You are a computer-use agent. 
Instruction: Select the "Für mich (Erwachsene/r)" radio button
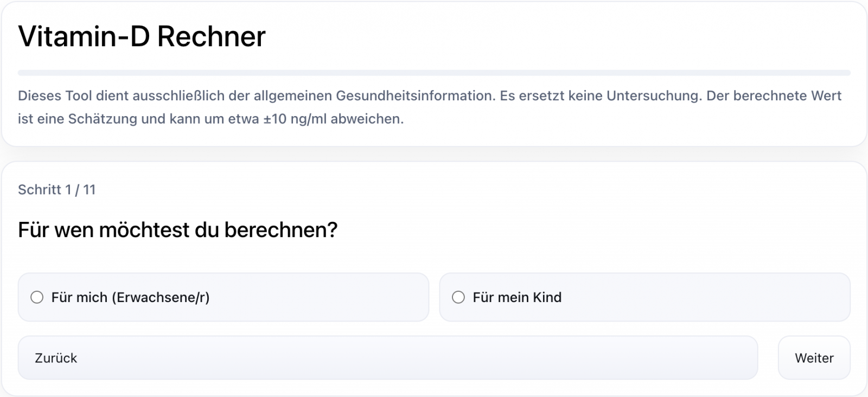(x=37, y=297)
